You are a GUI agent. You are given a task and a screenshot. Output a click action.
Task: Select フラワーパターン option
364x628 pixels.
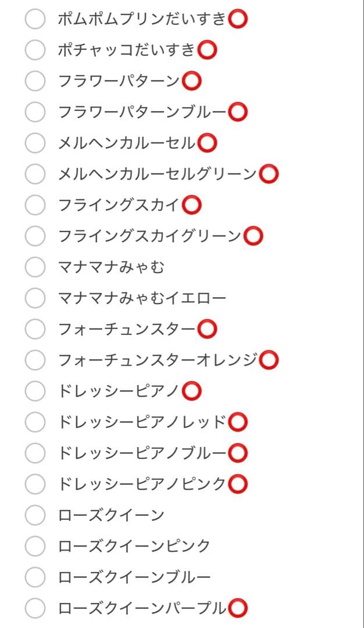pyautogui.click(x=34, y=81)
